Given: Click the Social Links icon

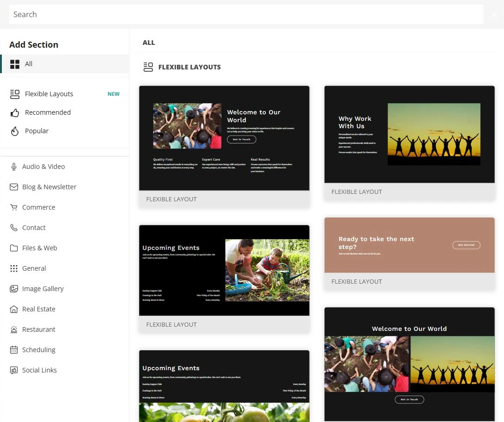Looking at the screenshot, I should (x=14, y=370).
